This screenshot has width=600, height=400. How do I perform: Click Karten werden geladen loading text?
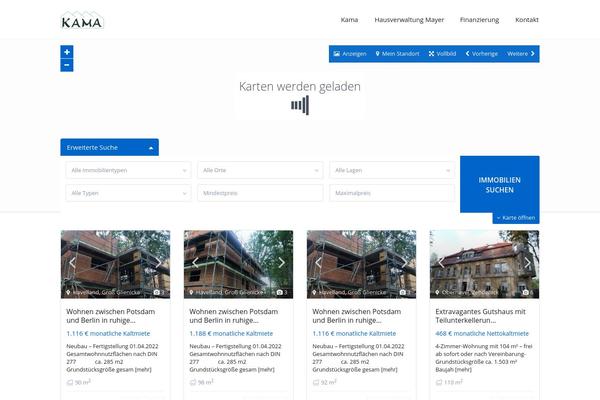[300, 87]
